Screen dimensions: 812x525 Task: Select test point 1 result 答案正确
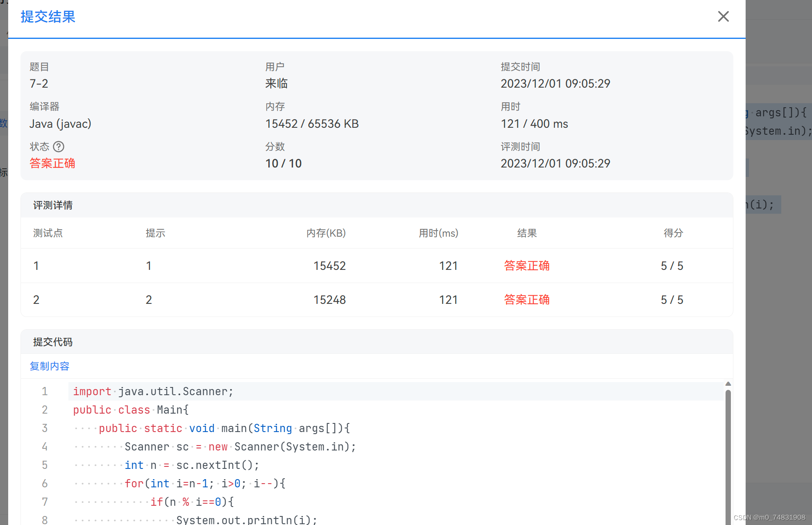(526, 266)
